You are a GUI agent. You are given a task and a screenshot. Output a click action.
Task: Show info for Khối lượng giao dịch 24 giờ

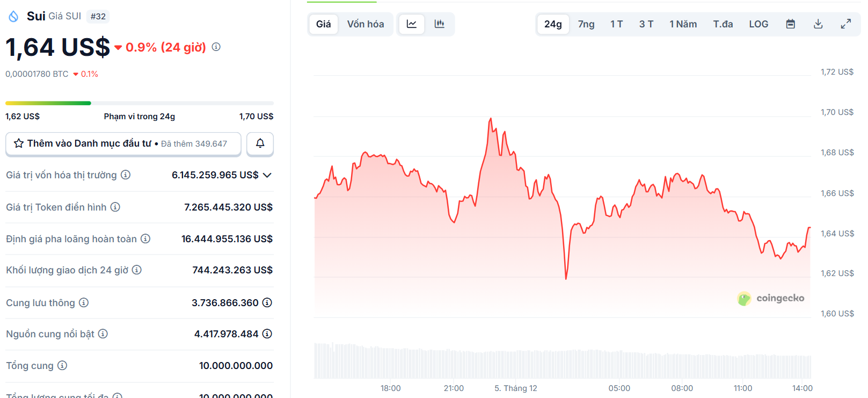pyautogui.click(x=137, y=270)
